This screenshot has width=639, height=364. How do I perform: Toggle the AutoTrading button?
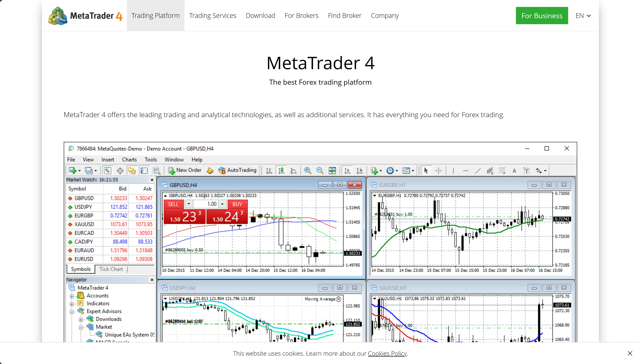coord(237,170)
